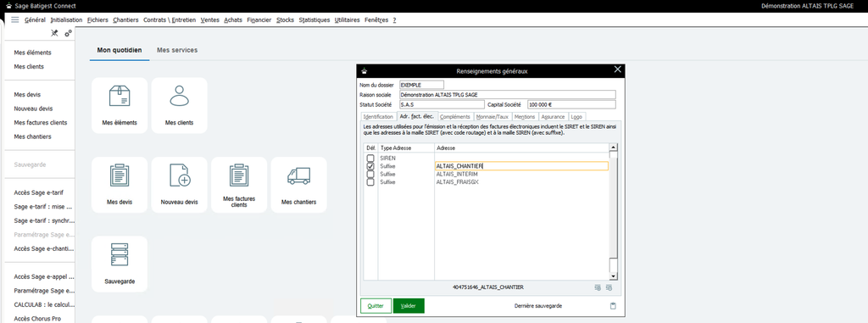Check the ALTAIS_INTERIM suffix checkbox
868x323 pixels.
pos(370,174)
